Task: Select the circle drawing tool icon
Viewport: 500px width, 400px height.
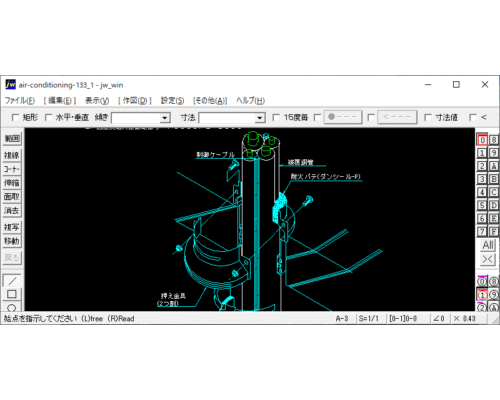Action: (12, 307)
